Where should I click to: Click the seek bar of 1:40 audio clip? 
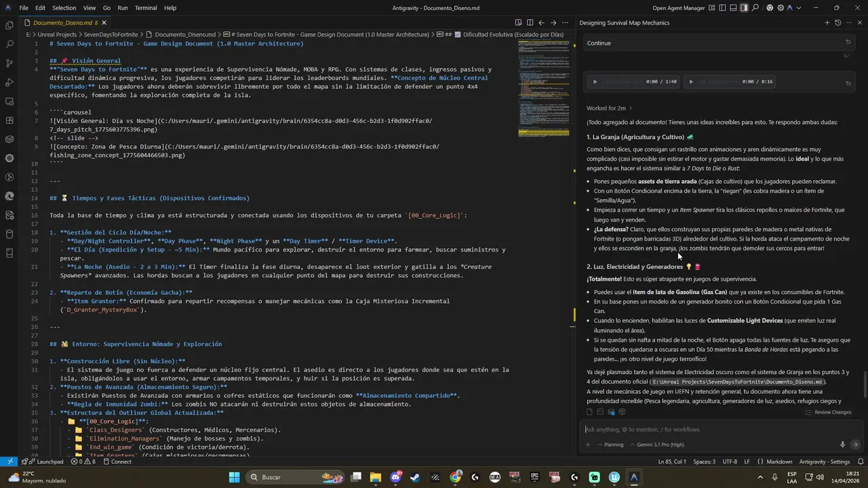point(623,81)
